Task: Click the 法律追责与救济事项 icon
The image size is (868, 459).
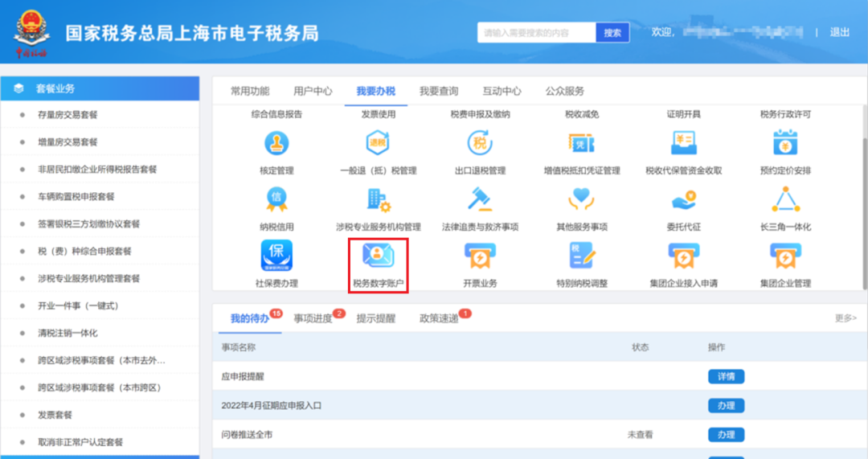Action: click(x=480, y=199)
